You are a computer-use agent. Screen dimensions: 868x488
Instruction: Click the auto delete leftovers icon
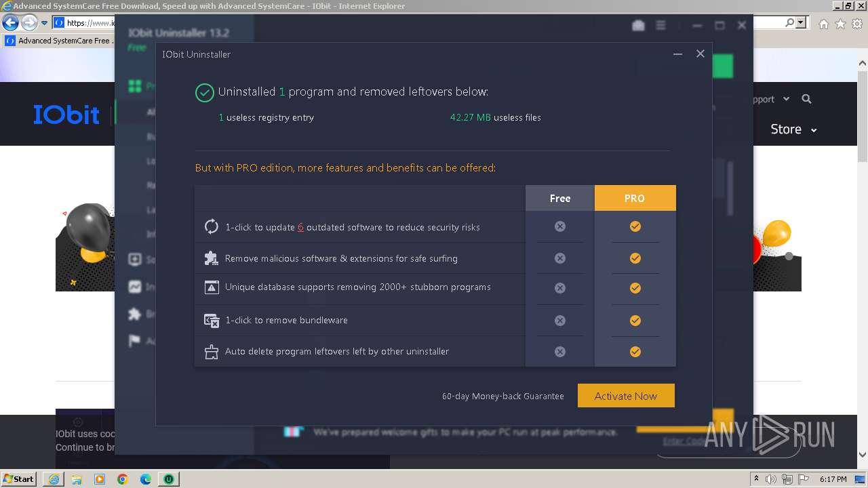(x=212, y=352)
